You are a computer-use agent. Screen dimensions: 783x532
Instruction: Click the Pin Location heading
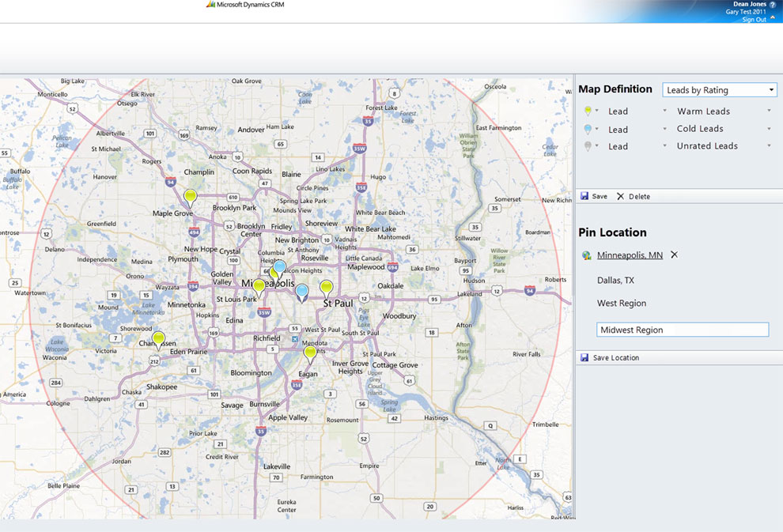click(x=612, y=232)
